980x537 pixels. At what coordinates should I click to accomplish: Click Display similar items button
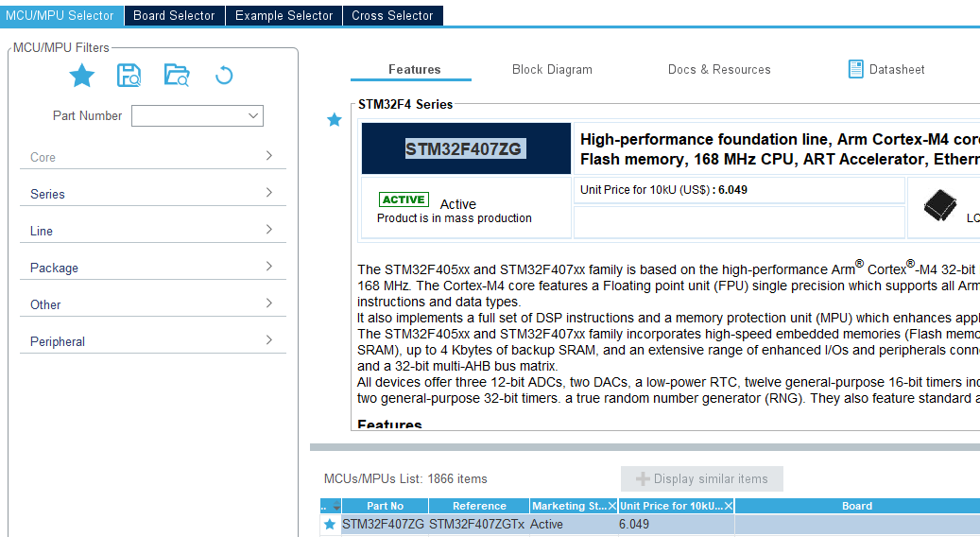(x=702, y=479)
